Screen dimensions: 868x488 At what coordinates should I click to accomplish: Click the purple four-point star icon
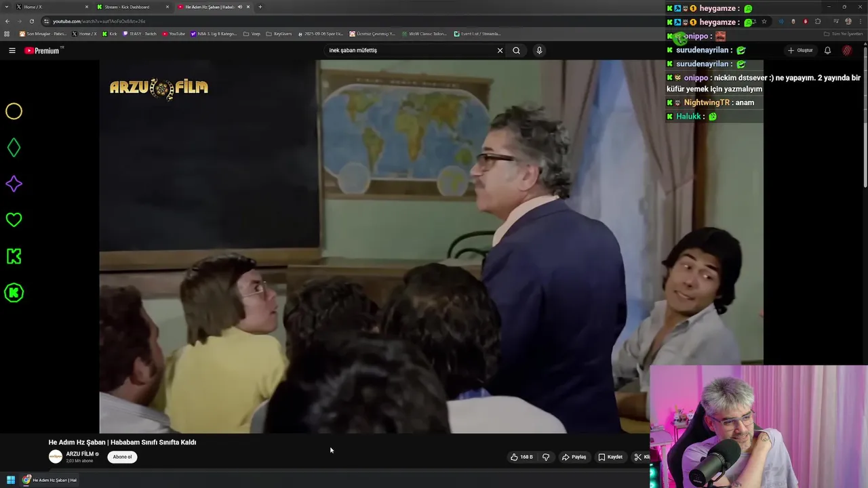coord(14,184)
